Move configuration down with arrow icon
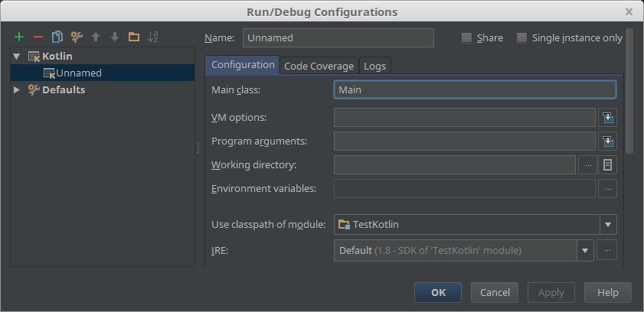644x312 pixels. point(115,37)
